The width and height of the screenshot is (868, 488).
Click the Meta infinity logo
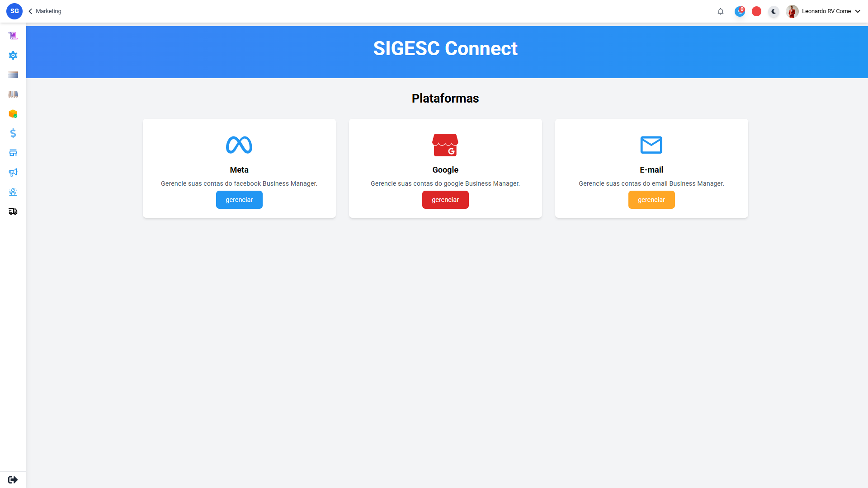pyautogui.click(x=239, y=145)
